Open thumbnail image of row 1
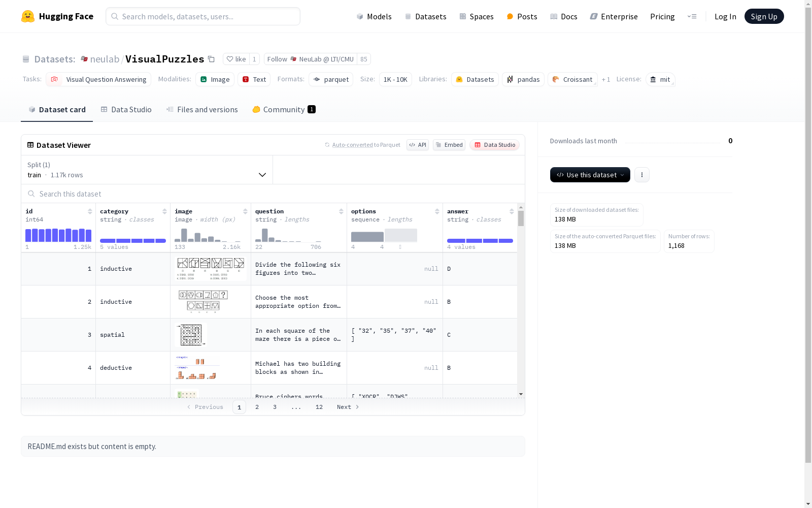This screenshot has width=812, height=508. [211, 269]
